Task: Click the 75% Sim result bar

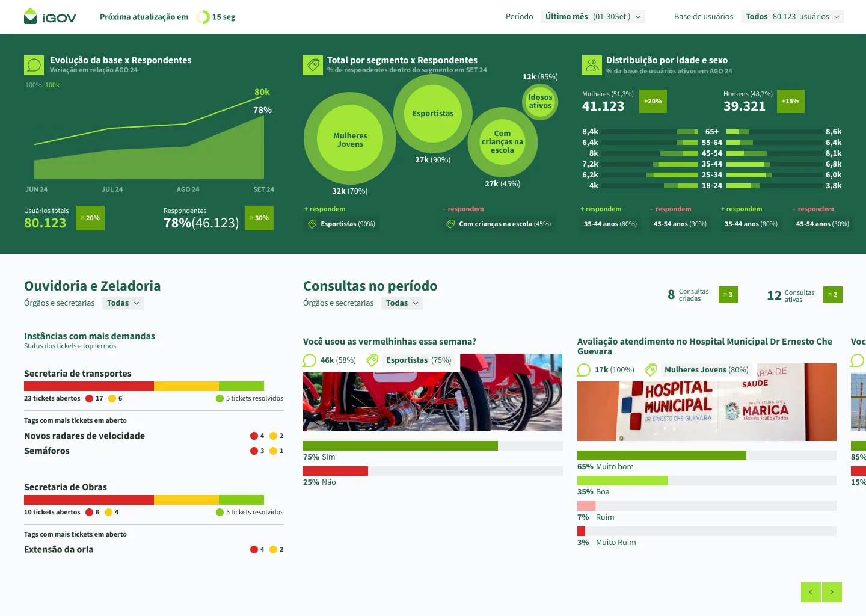Action: click(x=433, y=446)
